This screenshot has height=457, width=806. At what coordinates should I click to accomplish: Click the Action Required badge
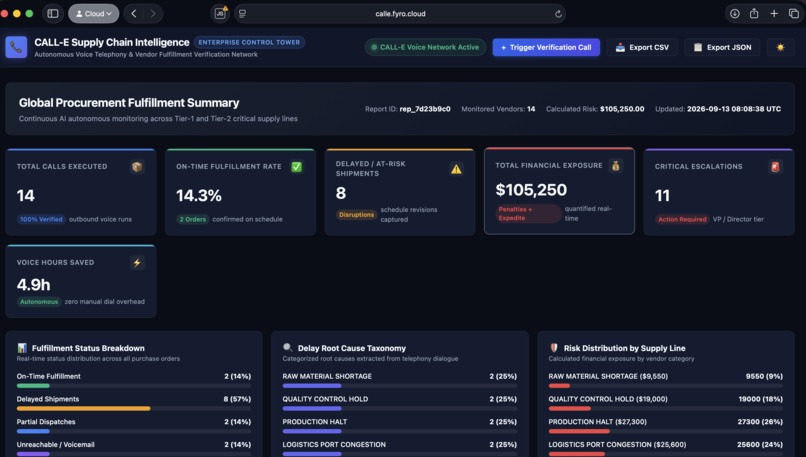pyautogui.click(x=682, y=219)
